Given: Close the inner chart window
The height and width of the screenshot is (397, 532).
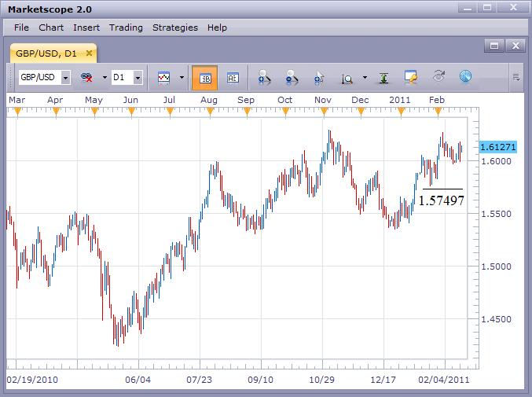Looking at the screenshot, I should pyautogui.click(x=515, y=46).
